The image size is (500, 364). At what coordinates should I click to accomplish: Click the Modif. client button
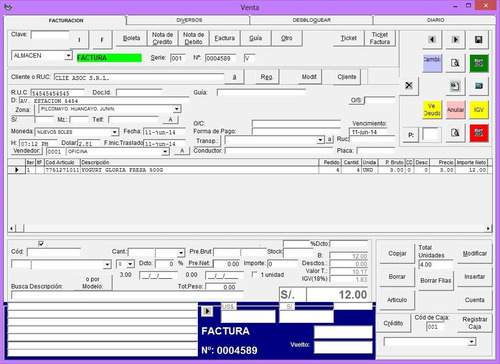(x=309, y=77)
